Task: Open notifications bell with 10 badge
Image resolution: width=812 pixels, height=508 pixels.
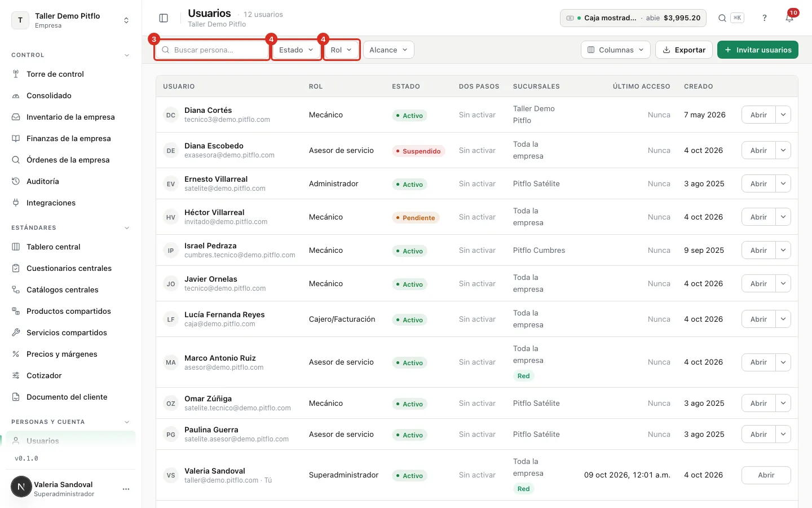Action: (789, 18)
